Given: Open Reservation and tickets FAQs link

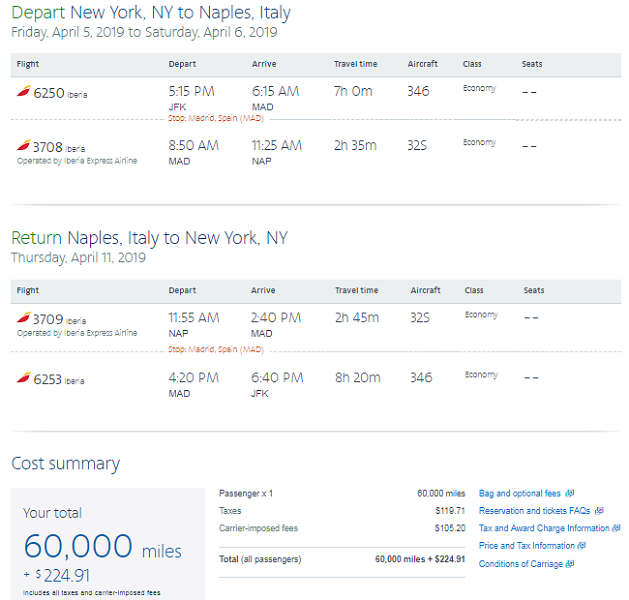Looking at the screenshot, I should point(534,510).
